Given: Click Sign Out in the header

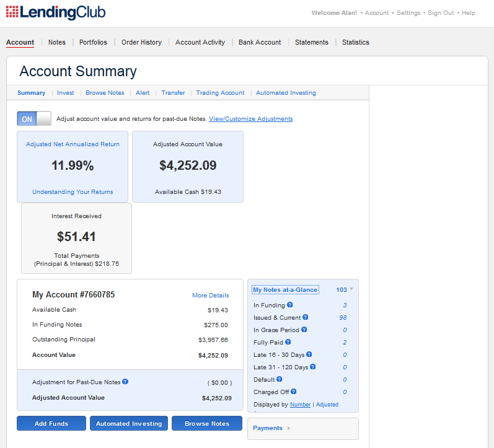Looking at the screenshot, I should 441,13.
